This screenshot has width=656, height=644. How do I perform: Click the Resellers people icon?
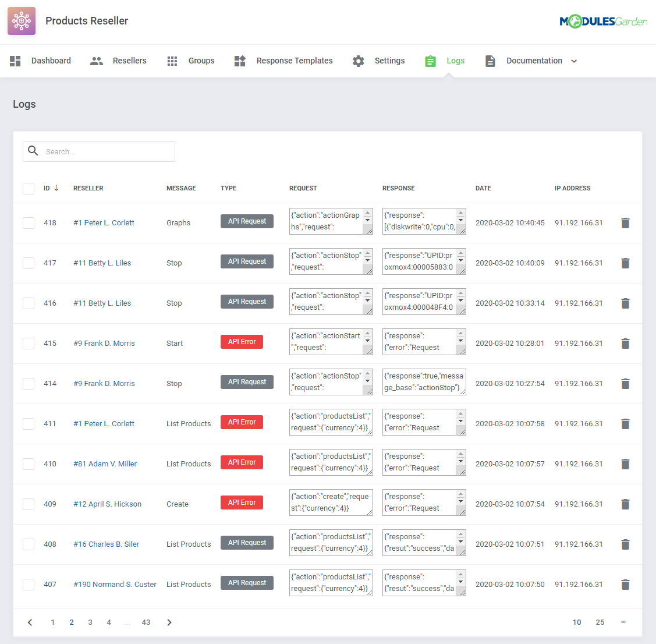click(96, 61)
